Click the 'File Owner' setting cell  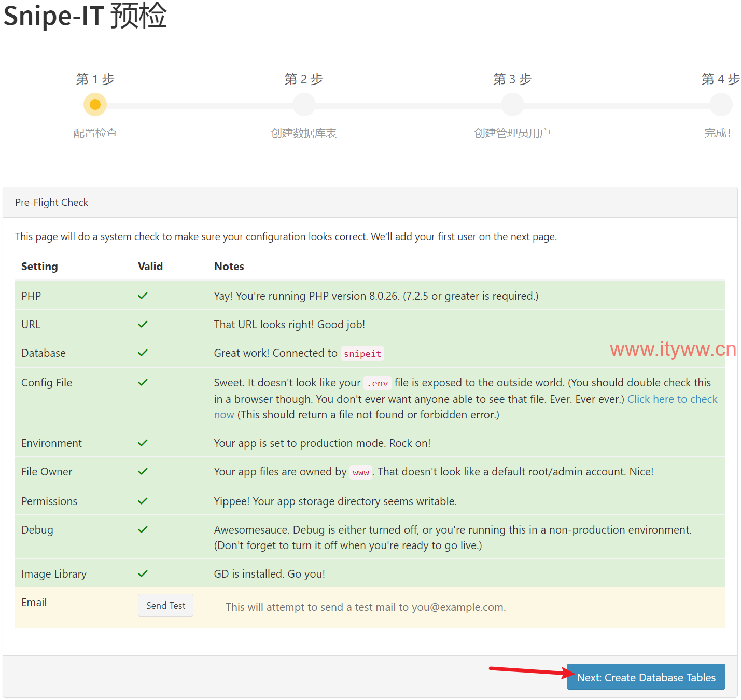click(47, 472)
